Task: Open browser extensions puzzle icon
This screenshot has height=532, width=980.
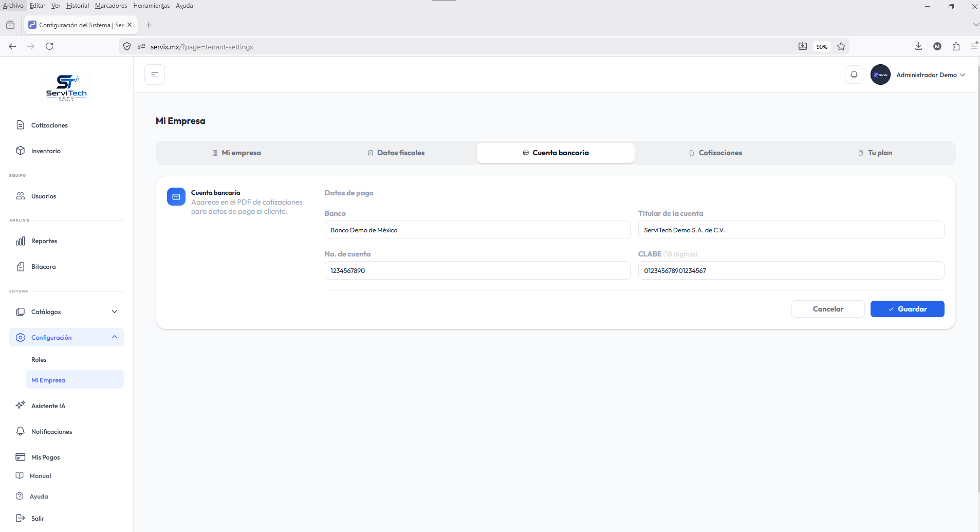Action: pyautogui.click(x=956, y=46)
